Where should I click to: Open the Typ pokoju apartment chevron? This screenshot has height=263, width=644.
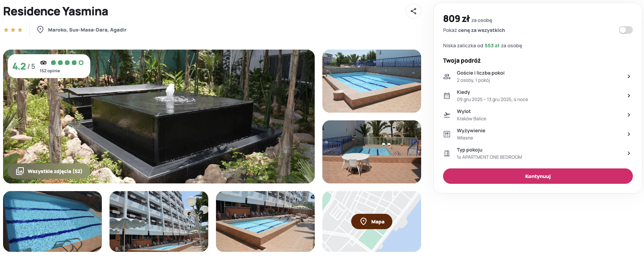pyautogui.click(x=629, y=153)
